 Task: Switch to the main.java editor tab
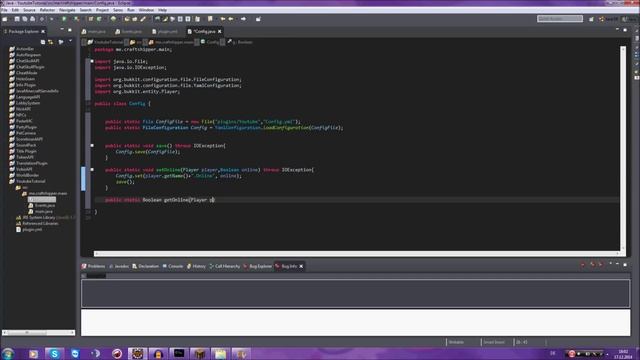94,31
